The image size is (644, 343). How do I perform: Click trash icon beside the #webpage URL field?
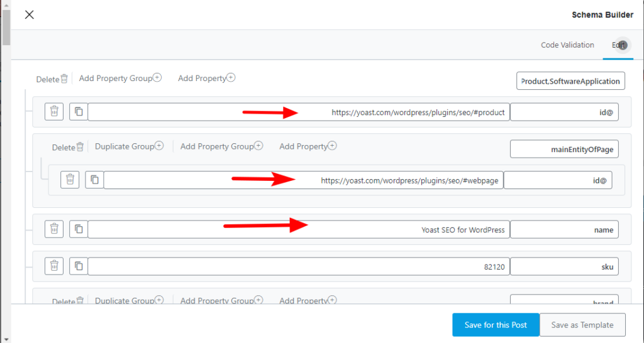(x=70, y=180)
